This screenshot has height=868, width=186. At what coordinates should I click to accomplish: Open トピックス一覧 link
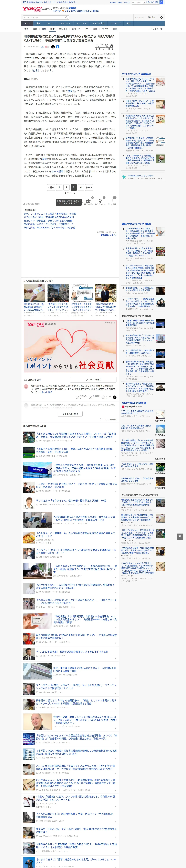pyautogui.click(x=155, y=29)
